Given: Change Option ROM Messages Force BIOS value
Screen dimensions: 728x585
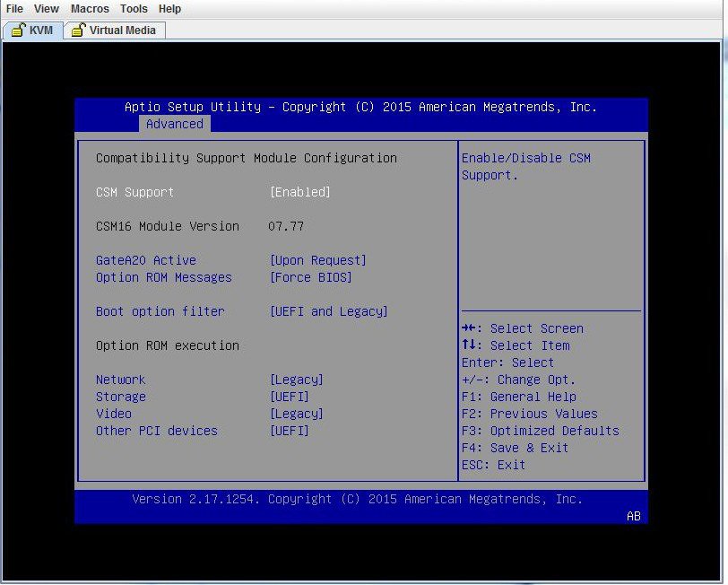Looking at the screenshot, I should pos(310,277).
